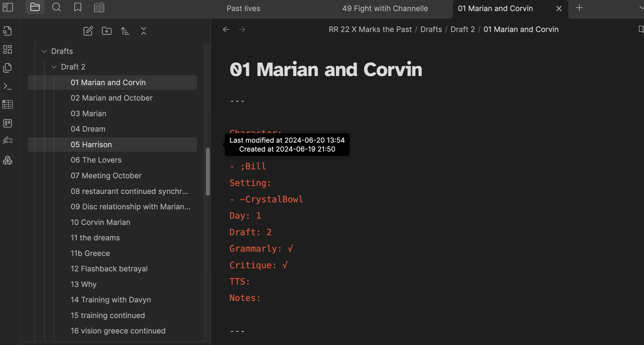Select the open-book sidebar tab
Image resolution: width=644 pixels, height=345 pixels.
point(99,7)
